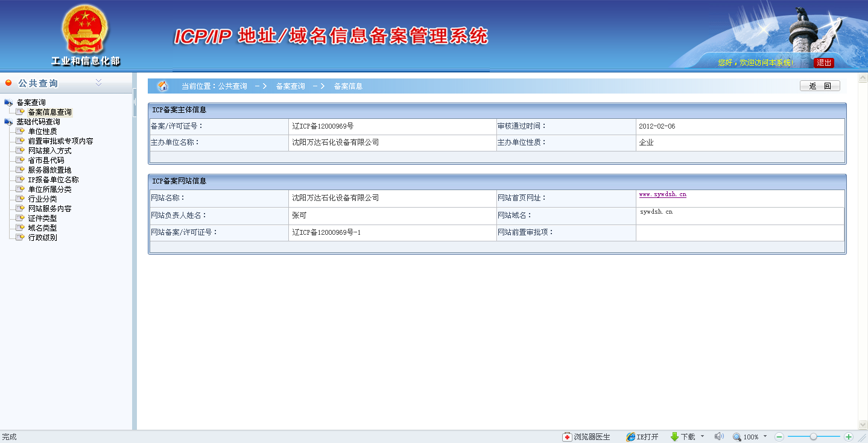Click the zoom slider handle
This screenshot has height=443, width=868.
[814, 436]
